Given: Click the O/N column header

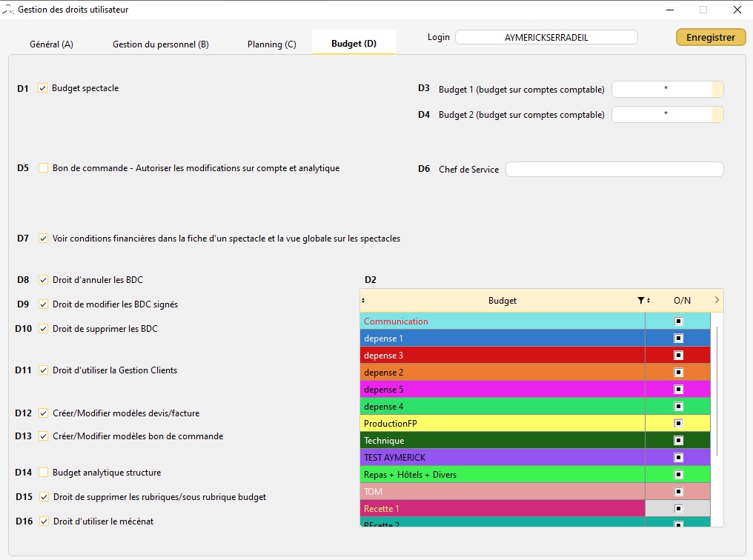Looking at the screenshot, I should coord(682,301).
